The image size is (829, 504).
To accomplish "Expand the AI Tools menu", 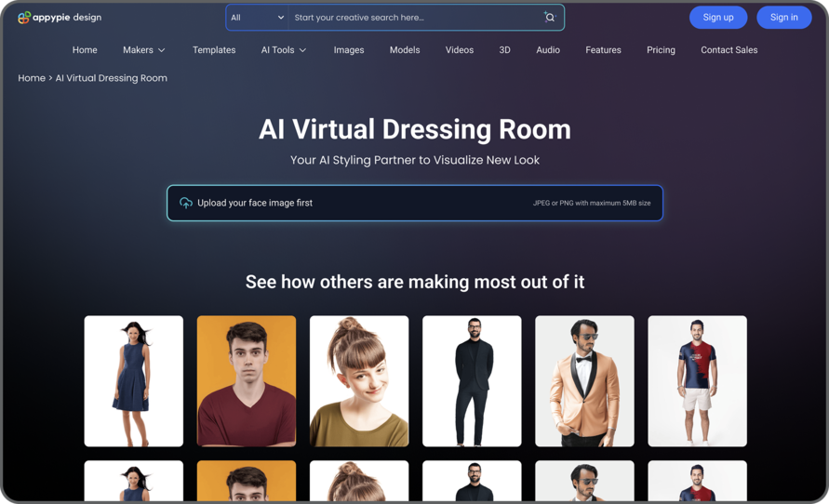I will 284,49.
